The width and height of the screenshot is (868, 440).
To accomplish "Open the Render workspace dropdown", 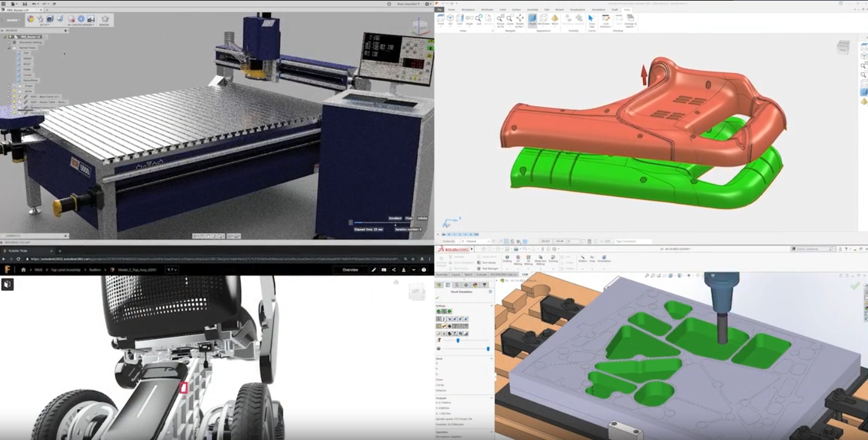I will (13, 20).
